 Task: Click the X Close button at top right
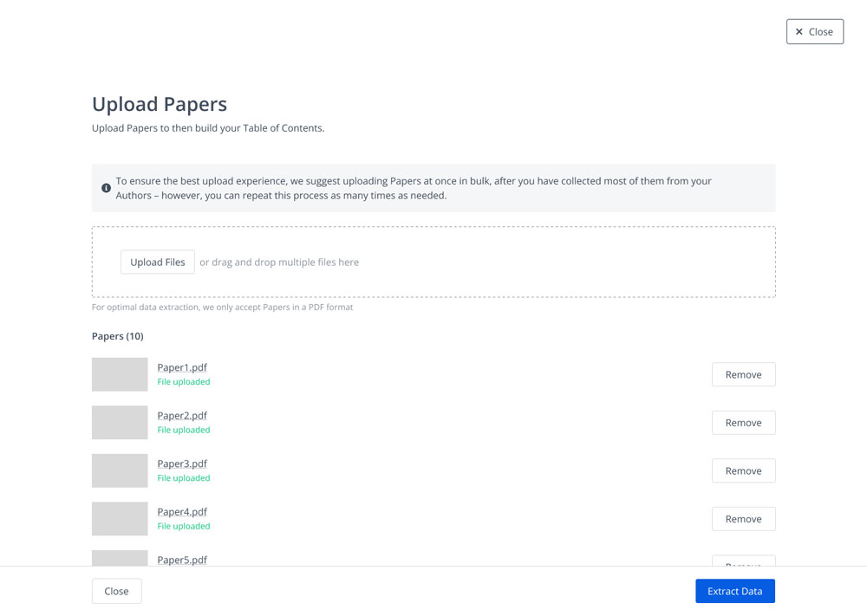(x=814, y=31)
